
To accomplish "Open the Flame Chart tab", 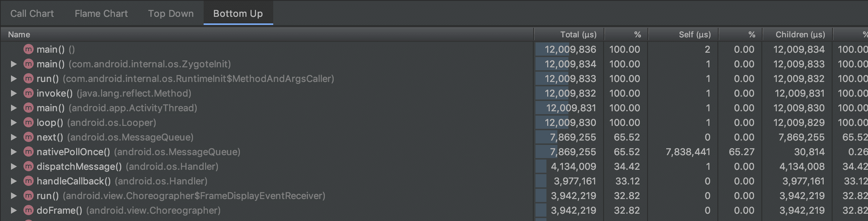I will [x=101, y=14].
